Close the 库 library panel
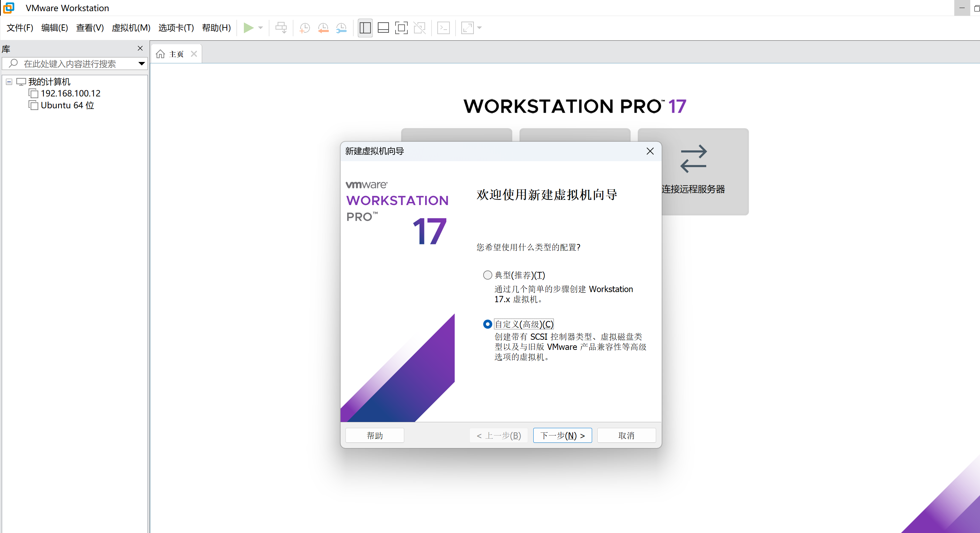 click(x=140, y=48)
